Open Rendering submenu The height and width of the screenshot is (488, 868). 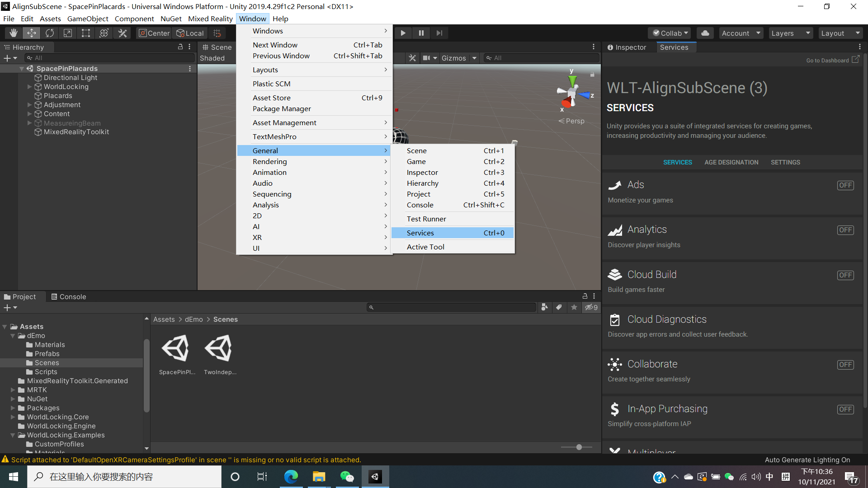tap(314, 161)
